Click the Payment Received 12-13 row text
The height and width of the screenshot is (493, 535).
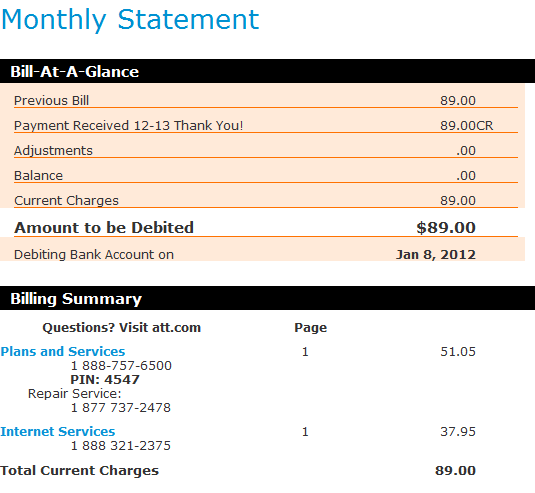click(129, 126)
